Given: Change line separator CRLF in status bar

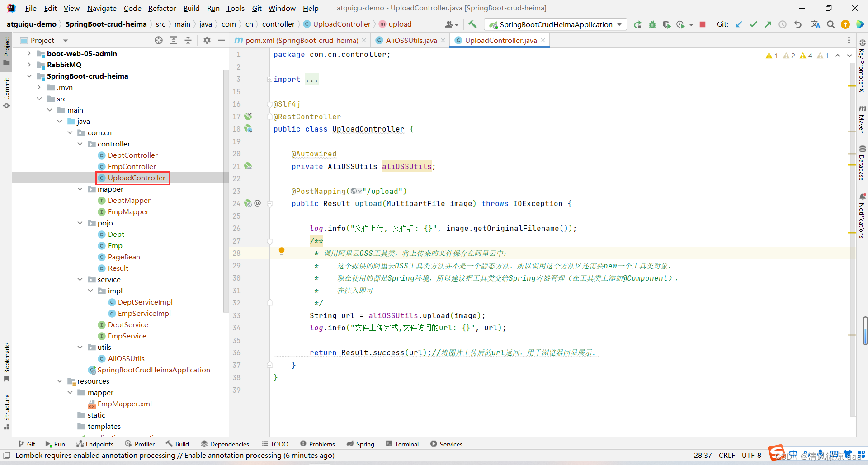Looking at the screenshot, I should click(727, 456).
